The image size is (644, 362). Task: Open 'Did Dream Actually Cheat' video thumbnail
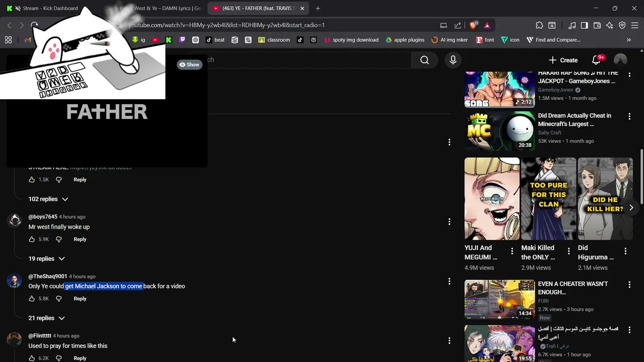(x=500, y=131)
